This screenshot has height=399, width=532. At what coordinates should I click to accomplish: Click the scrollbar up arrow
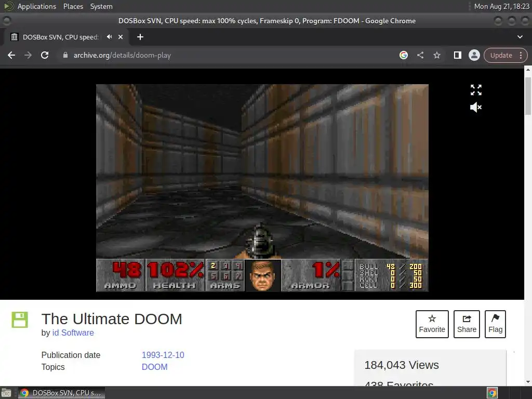(x=528, y=70)
